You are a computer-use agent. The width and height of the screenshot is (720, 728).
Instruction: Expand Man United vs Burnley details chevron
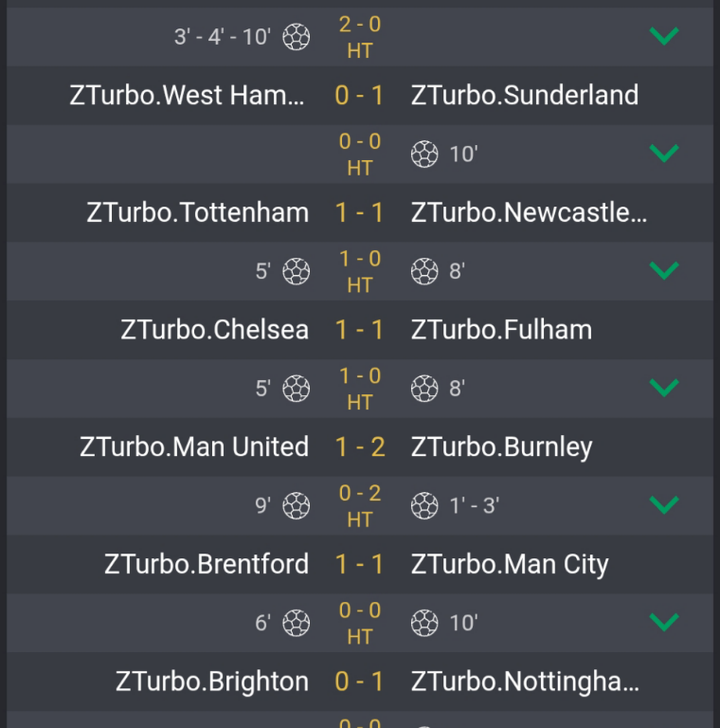(x=664, y=506)
